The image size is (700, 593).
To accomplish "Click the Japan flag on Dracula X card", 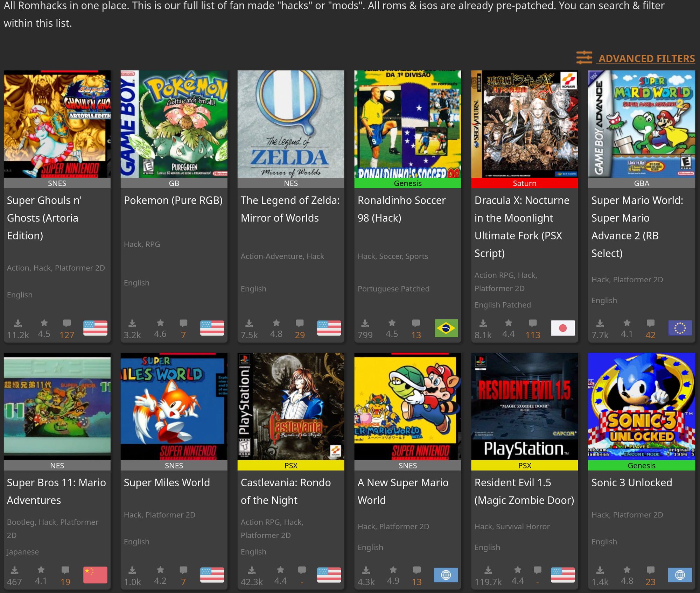I will click(563, 328).
